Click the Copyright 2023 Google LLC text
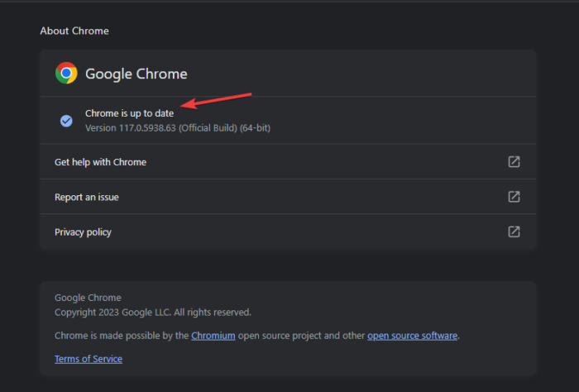 tap(152, 313)
